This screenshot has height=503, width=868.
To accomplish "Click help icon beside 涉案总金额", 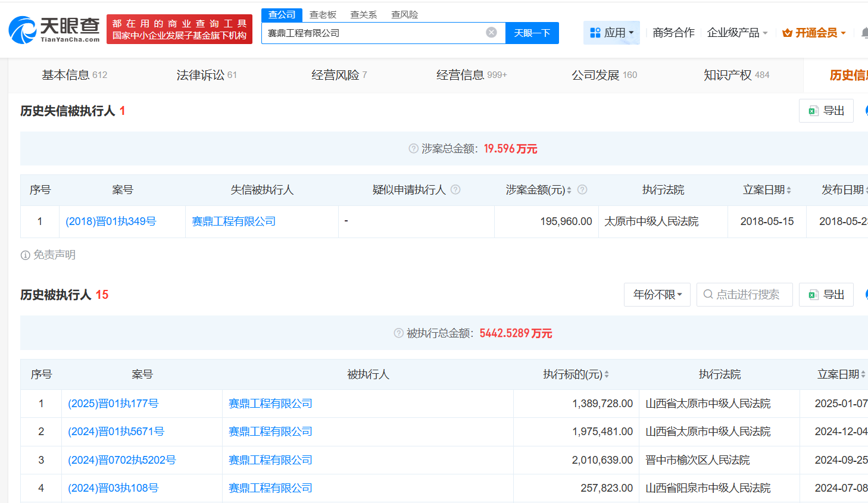I will click(413, 149).
